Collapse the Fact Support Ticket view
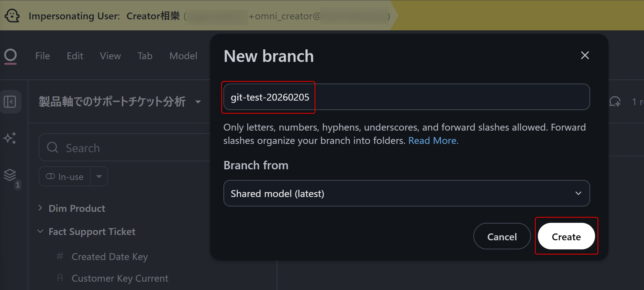This screenshot has height=290, width=644. click(x=40, y=232)
